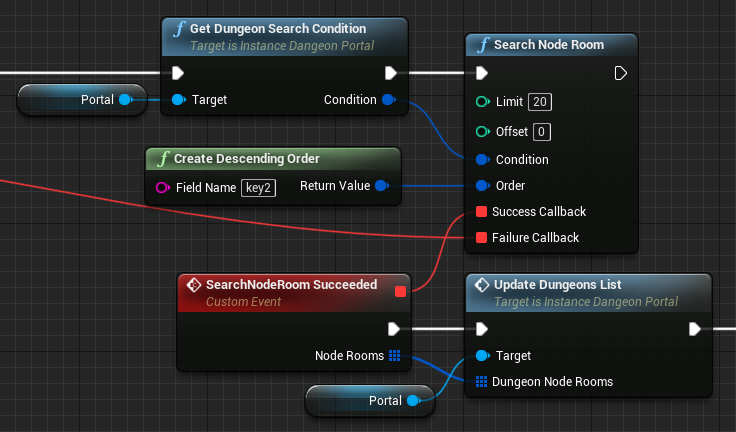Click exec output pin of Search Node Room
Image resolution: width=736 pixels, height=432 pixels.
pos(621,73)
